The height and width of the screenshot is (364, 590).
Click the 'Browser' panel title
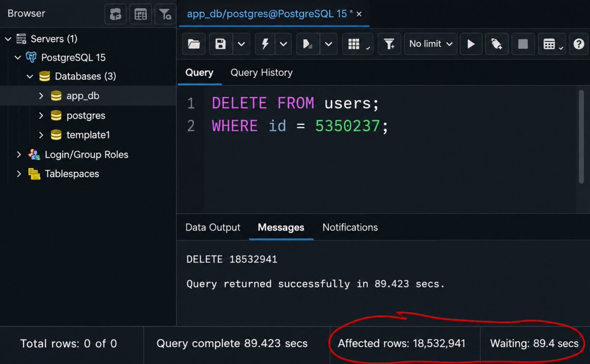[x=27, y=14]
